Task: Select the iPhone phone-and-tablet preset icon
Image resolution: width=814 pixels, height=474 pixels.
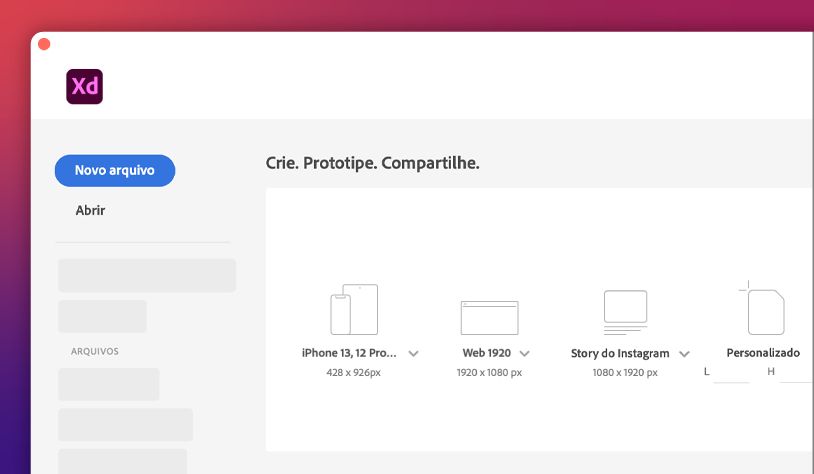Action: pos(354,310)
